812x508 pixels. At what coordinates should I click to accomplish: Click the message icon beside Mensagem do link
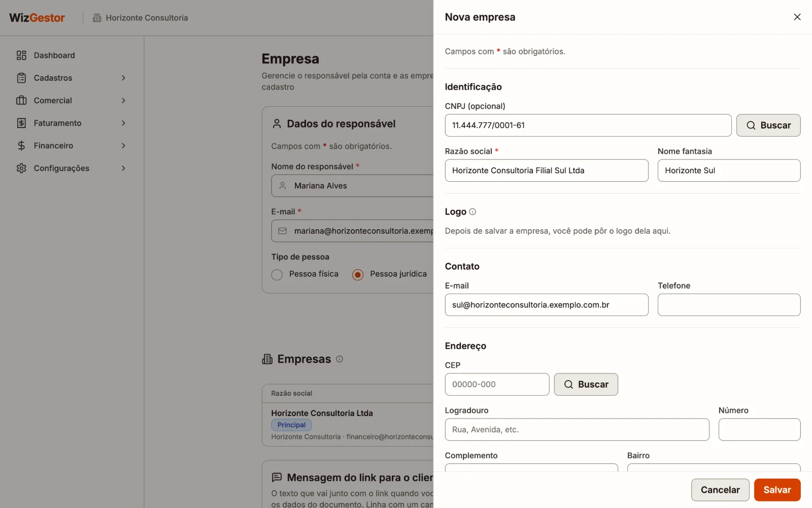coord(277,478)
